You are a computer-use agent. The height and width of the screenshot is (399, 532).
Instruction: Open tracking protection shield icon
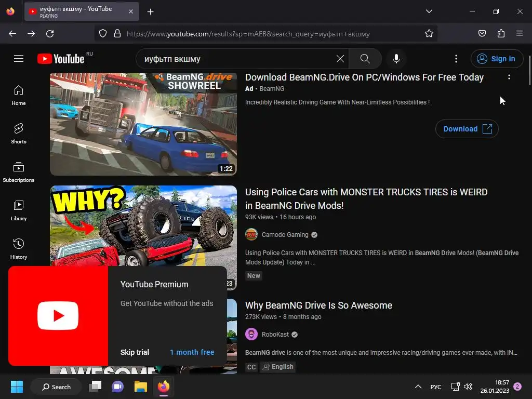pyautogui.click(x=103, y=34)
